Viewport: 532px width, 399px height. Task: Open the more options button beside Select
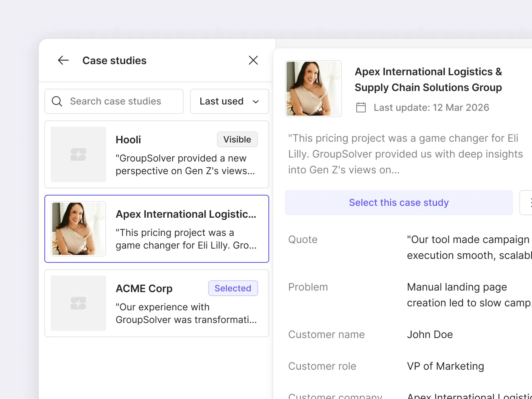click(526, 203)
